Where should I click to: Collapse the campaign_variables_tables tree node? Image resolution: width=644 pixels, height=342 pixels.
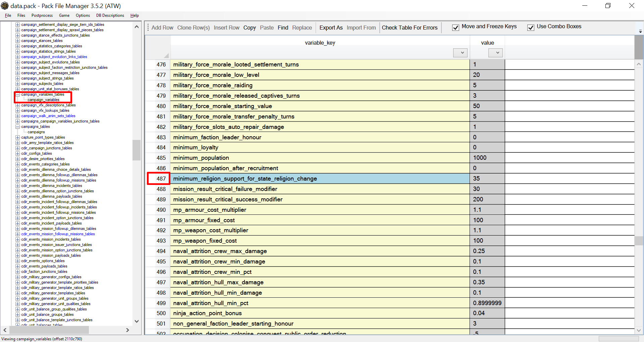click(x=18, y=94)
